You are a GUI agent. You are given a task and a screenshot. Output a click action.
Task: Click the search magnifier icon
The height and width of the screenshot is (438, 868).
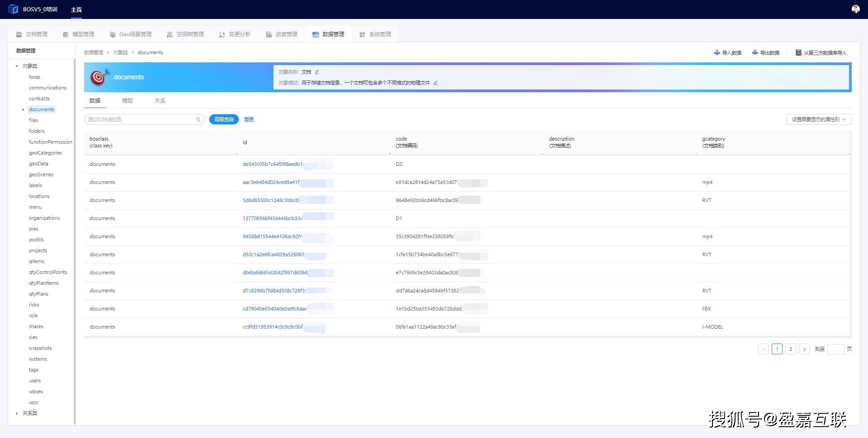click(198, 119)
